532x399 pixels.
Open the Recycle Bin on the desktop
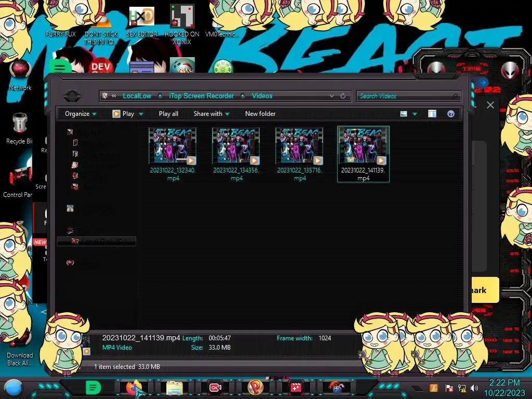point(19,129)
